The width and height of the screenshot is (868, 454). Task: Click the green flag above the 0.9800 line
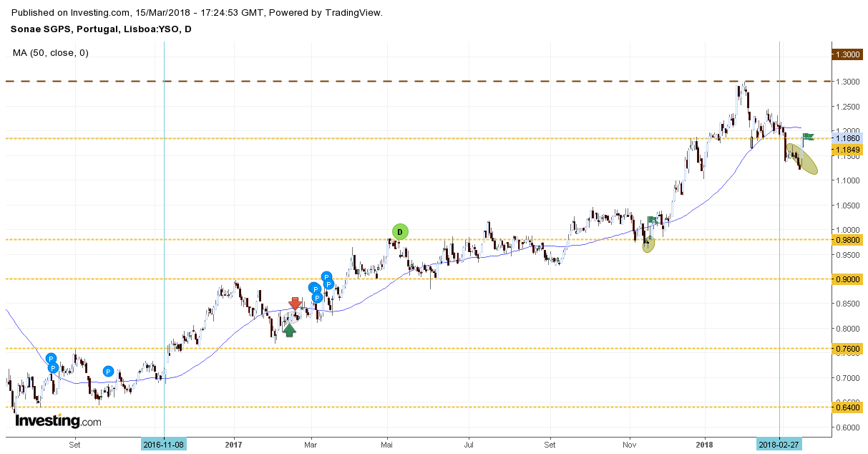(x=652, y=221)
